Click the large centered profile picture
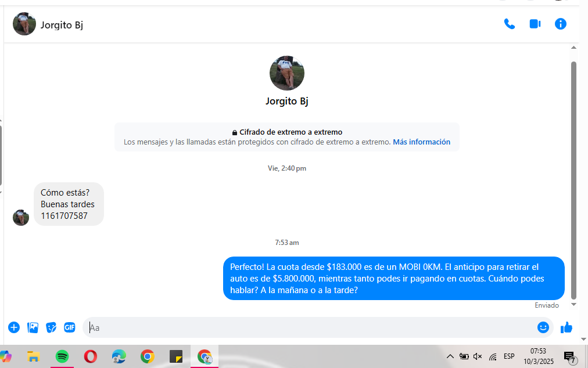Image resolution: width=588 pixels, height=368 pixels. tap(287, 73)
